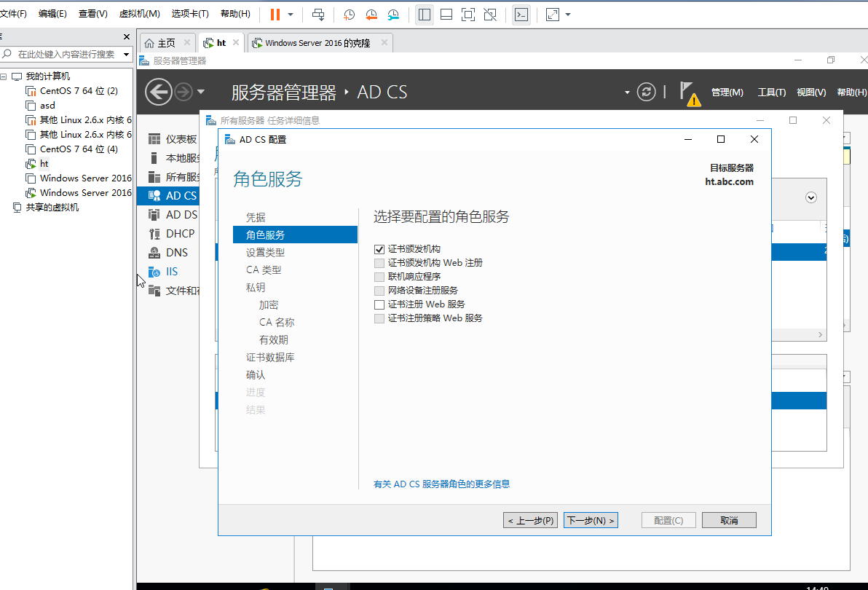Open the dropdown arrow left of refresh
The height and width of the screenshot is (590, 868).
point(627,93)
